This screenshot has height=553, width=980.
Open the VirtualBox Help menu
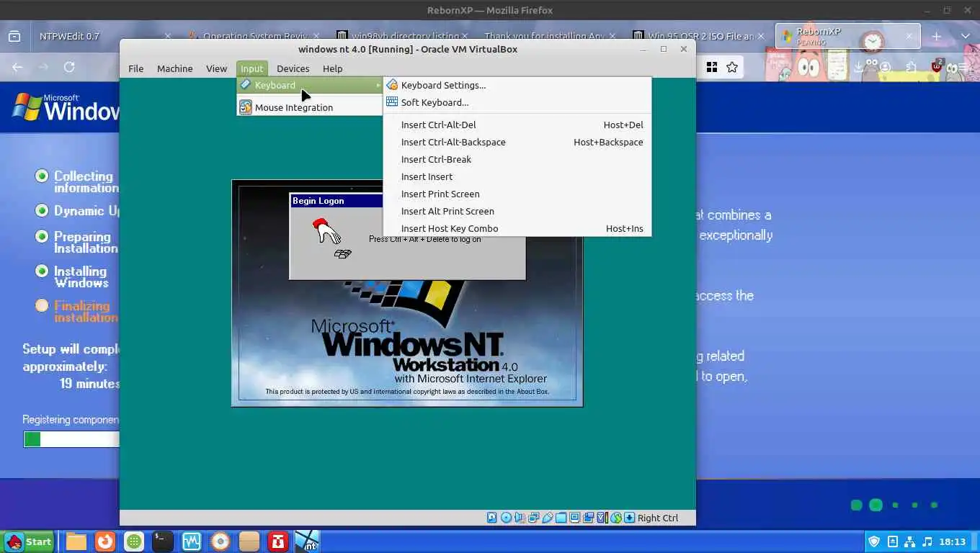point(332,68)
